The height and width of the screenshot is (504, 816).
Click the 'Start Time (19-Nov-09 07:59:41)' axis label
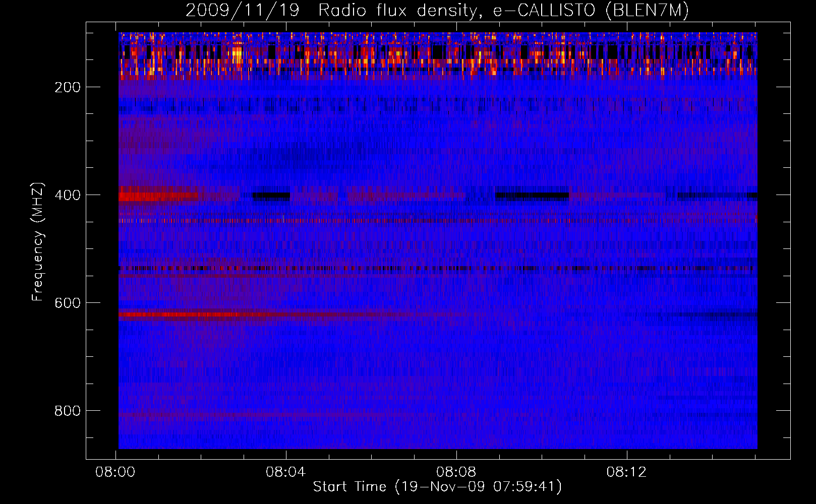click(437, 487)
